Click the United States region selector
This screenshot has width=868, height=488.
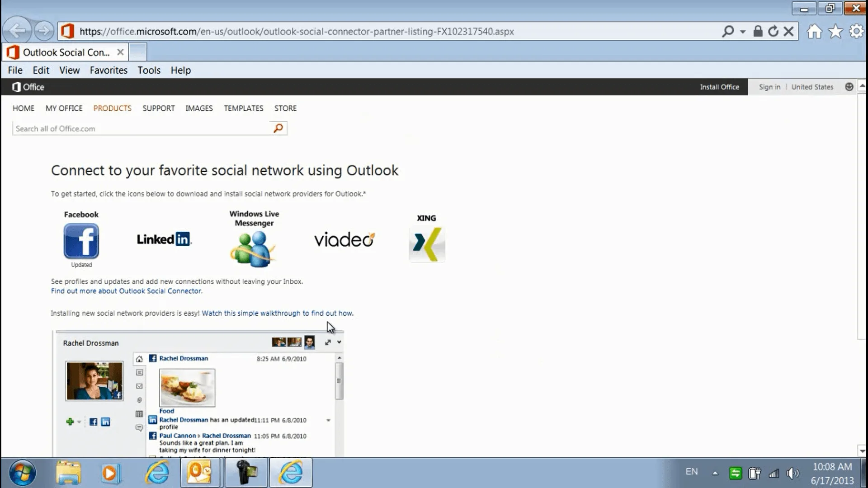(812, 86)
